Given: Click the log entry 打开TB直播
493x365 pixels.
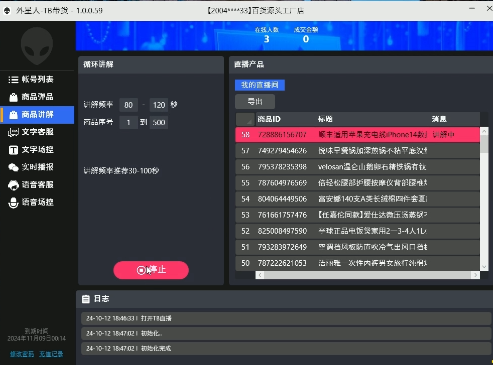Looking at the screenshot, I should pyautogui.click(x=286, y=318).
